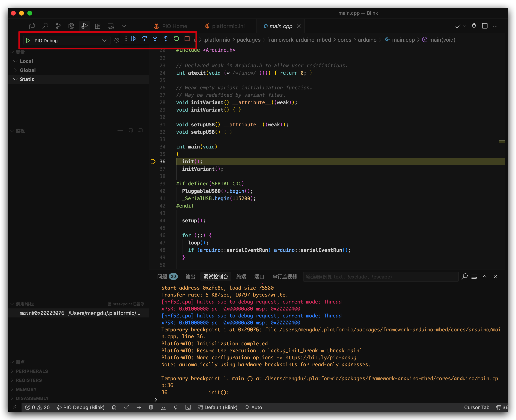Viewport: 516px width, 420px height.
Task: Click the Step Out debug icon
Action: (x=166, y=39)
